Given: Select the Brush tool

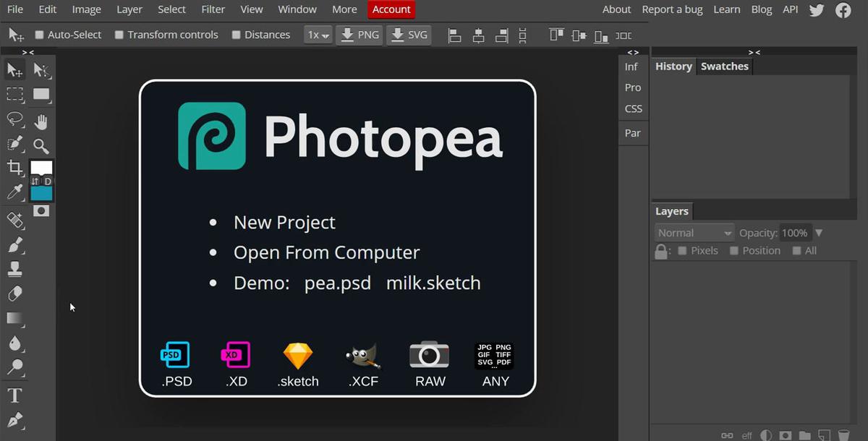Looking at the screenshot, I should point(14,244).
